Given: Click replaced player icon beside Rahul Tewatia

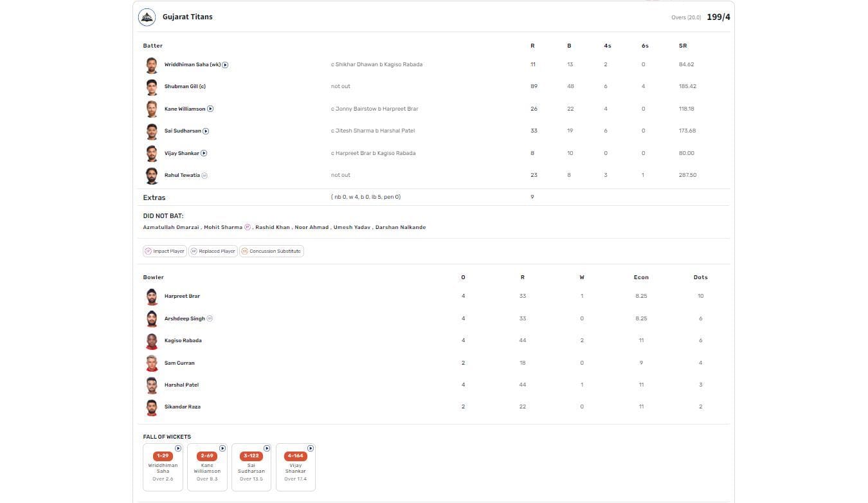Looking at the screenshot, I should [204, 176].
